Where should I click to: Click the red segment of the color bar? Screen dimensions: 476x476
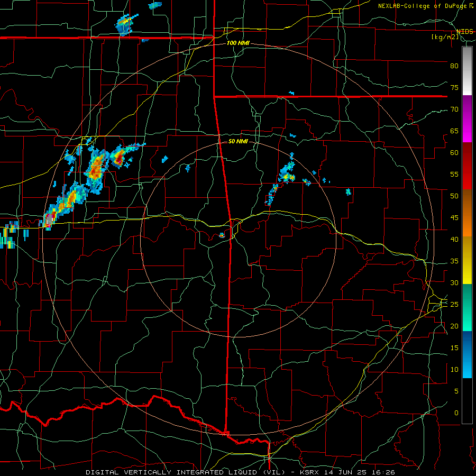click(x=467, y=166)
